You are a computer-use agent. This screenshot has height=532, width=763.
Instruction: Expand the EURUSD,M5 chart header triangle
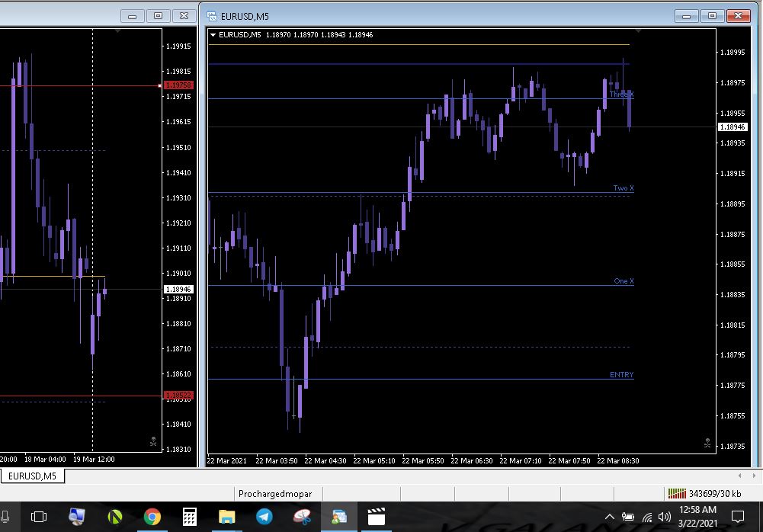[x=213, y=34]
